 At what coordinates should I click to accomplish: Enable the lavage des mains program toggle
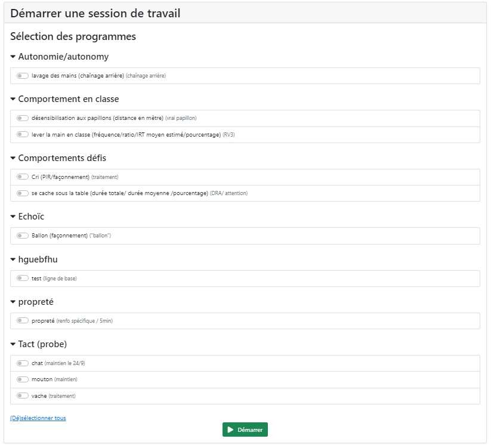tap(23, 76)
